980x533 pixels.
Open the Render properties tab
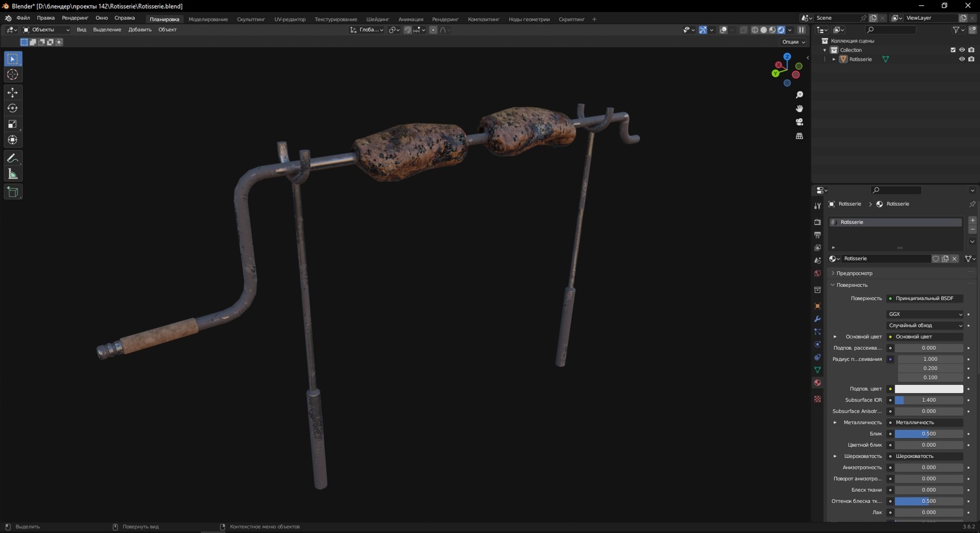pyautogui.click(x=817, y=222)
